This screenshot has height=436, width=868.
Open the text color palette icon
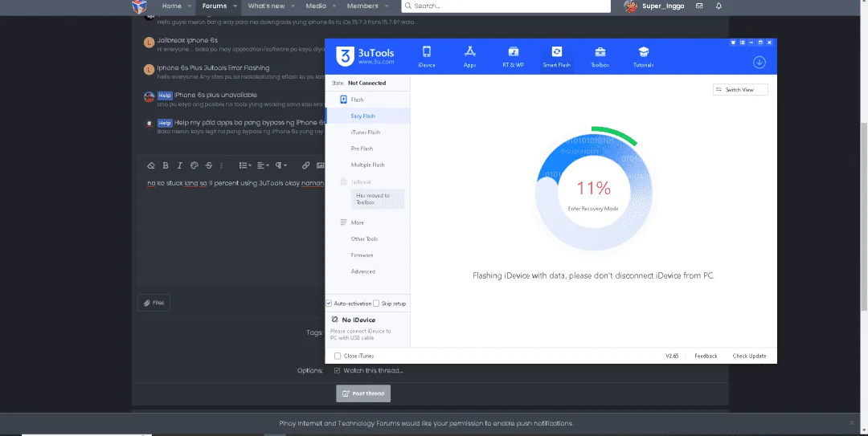click(x=194, y=165)
